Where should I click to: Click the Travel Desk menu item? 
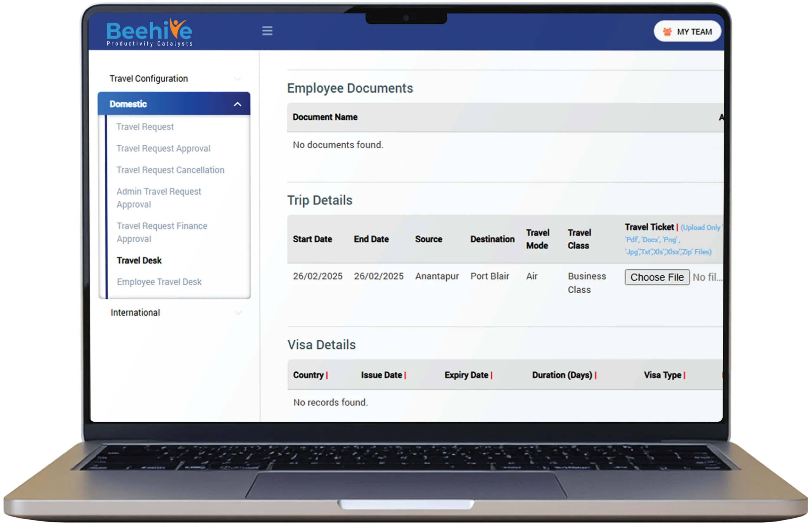pyautogui.click(x=139, y=260)
